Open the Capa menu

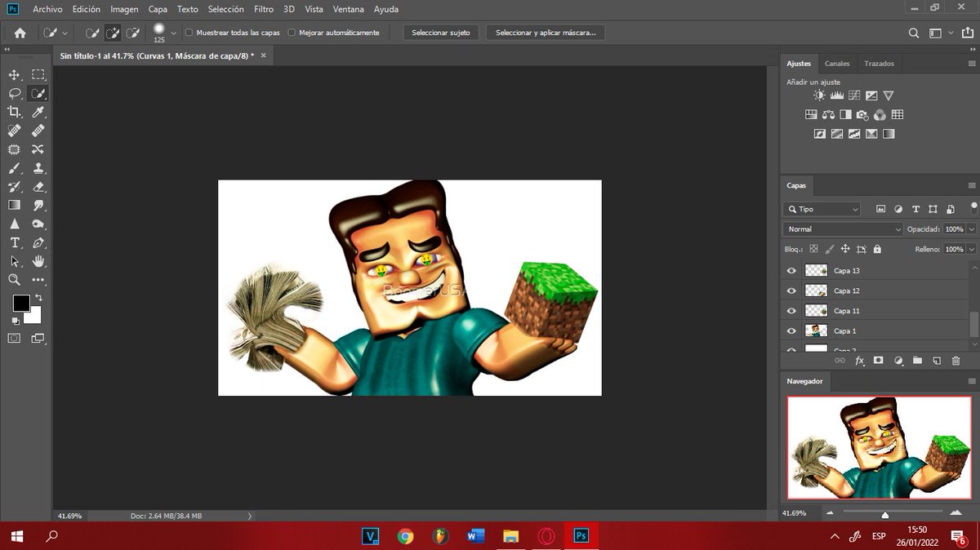coord(158,9)
